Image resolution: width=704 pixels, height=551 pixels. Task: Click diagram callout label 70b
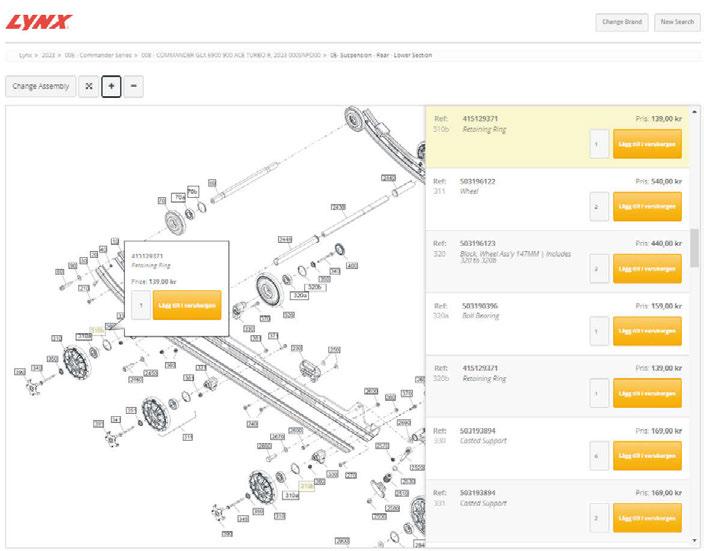point(193,192)
